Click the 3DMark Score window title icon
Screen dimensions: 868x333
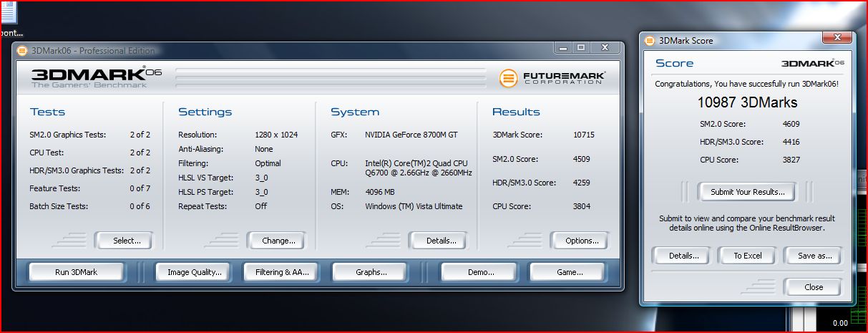point(650,41)
